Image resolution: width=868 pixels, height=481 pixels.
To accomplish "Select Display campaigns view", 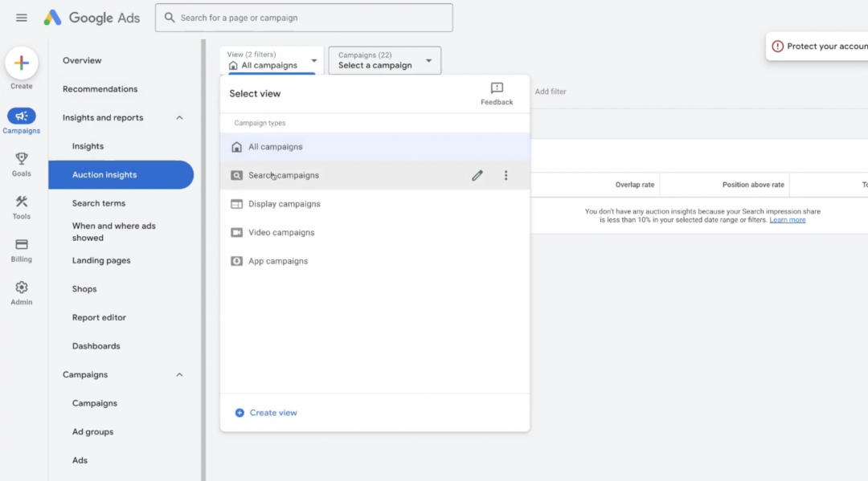I will [375, 204].
